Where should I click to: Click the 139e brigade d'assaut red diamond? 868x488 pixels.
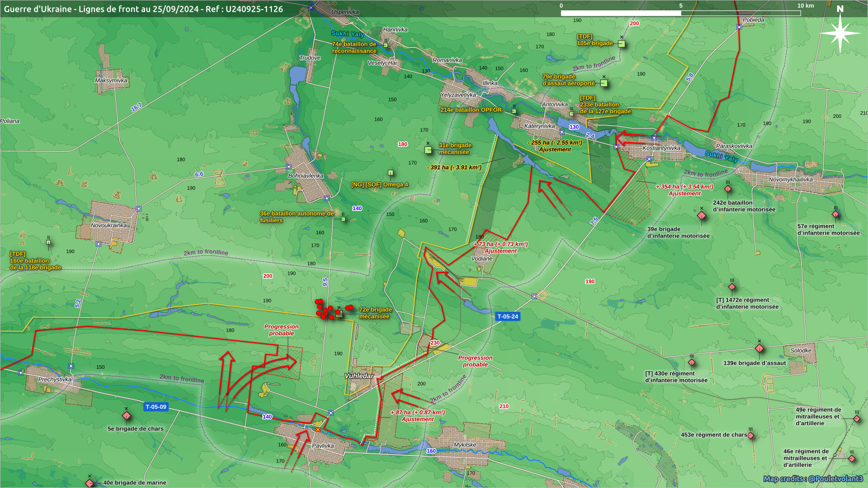[x=759, y=348]
